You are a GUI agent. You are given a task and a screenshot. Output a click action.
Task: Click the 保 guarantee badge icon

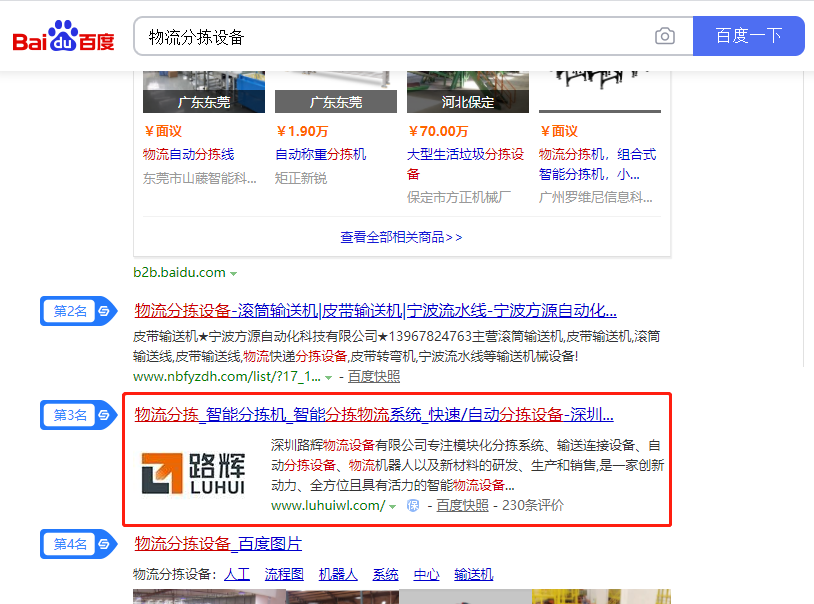tap(413, 505)
